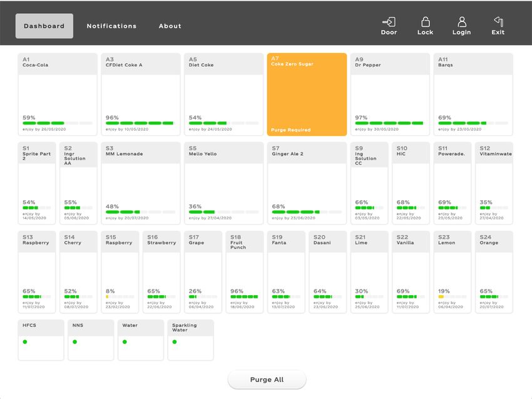
Task: Select the A11 Barqs card
Action: point(473,94)
